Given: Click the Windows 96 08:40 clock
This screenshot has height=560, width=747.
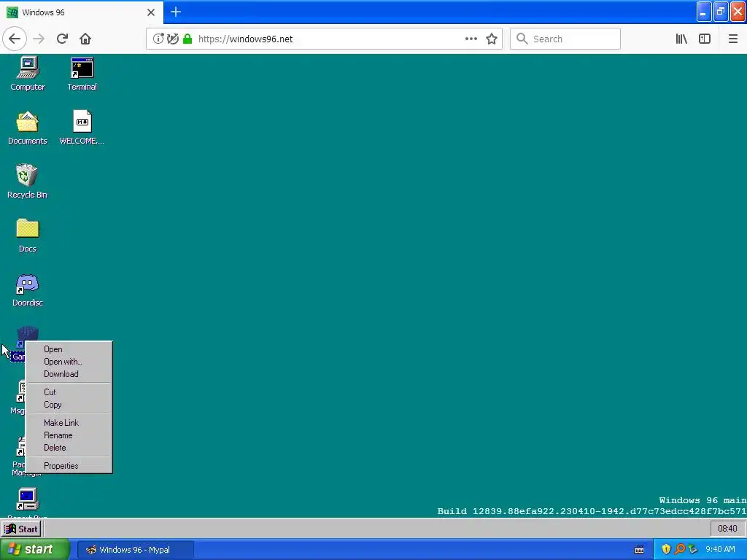Looking at the screenshot, I should [727, 528].
